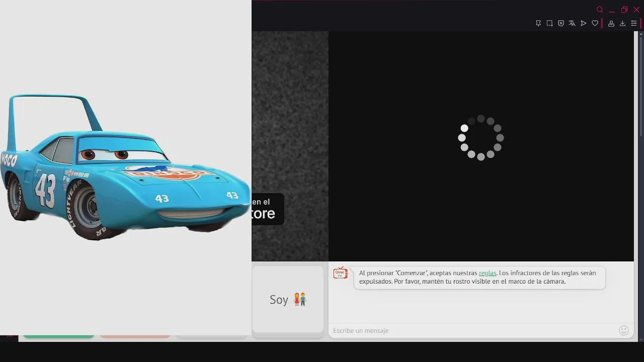Open the translate page icon
644x362 pixels.
point(572,23)
